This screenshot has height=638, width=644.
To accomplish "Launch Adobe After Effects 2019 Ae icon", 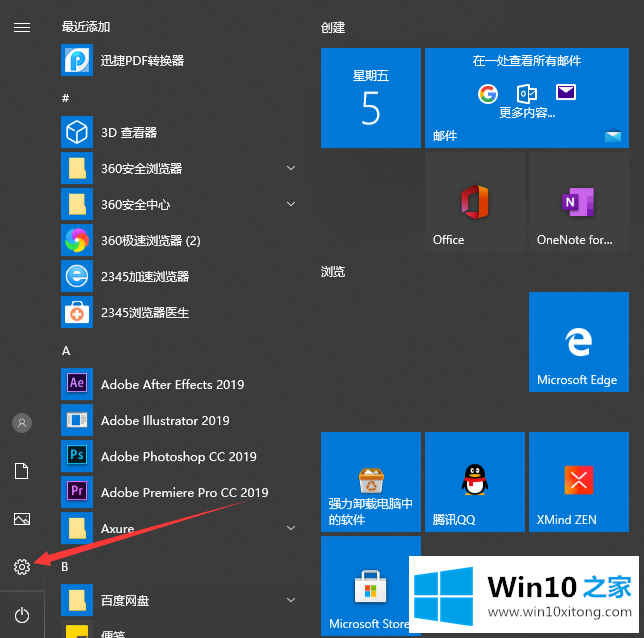I will 77,384.
